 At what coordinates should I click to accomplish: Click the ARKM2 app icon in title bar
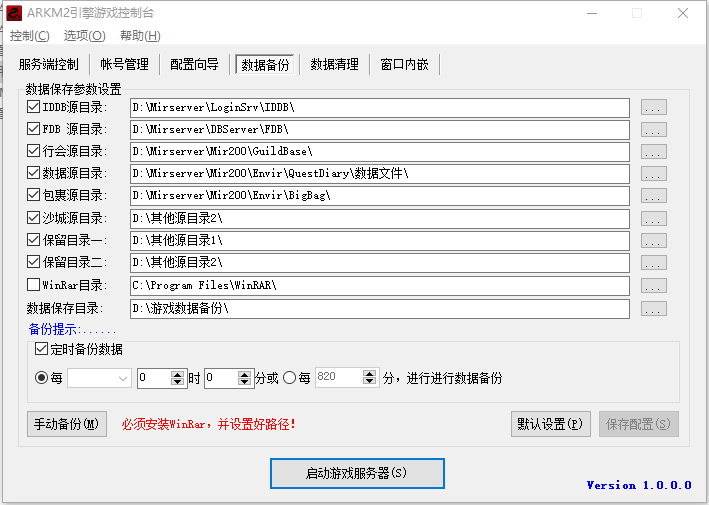tap(15, 13)
